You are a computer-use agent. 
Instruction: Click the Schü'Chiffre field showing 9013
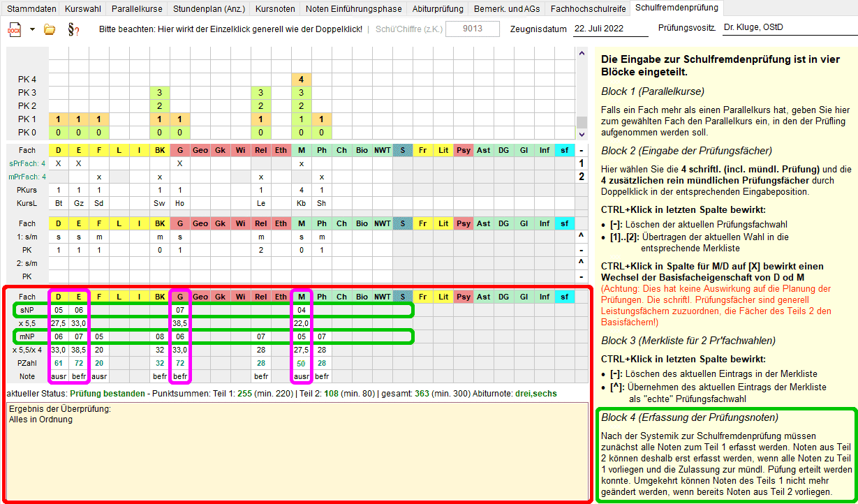click(473, 29)
